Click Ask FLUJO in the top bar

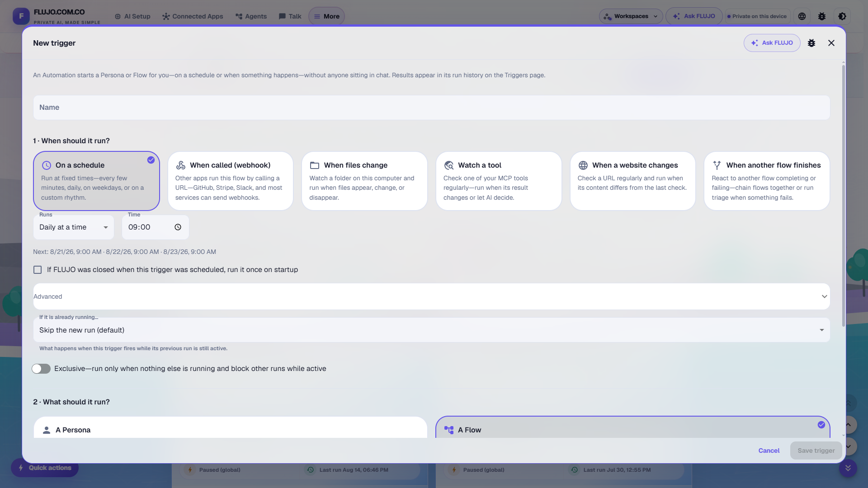point(694,16)
